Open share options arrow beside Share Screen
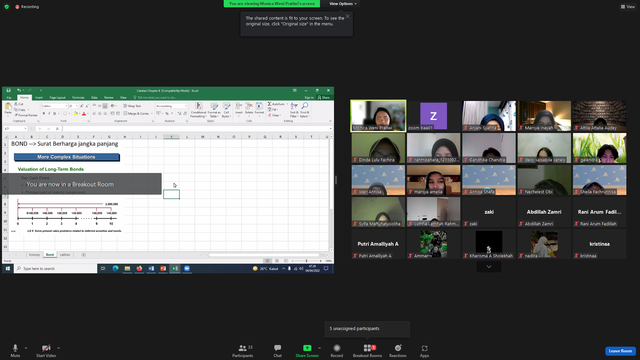Image resolution: width=640 pixels, height=360 pixels. click(320, 348)
